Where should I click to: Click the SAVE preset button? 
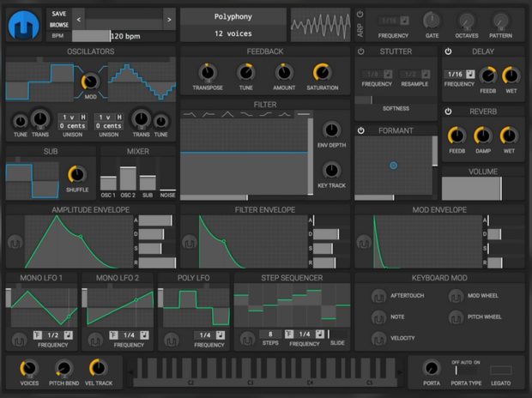pyautogui.click(x=59, y=15)
